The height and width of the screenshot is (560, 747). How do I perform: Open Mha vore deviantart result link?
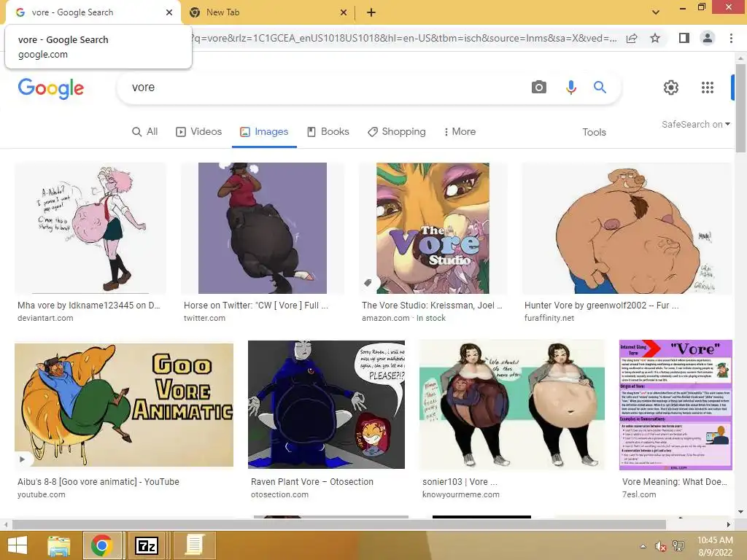(88, 306)
